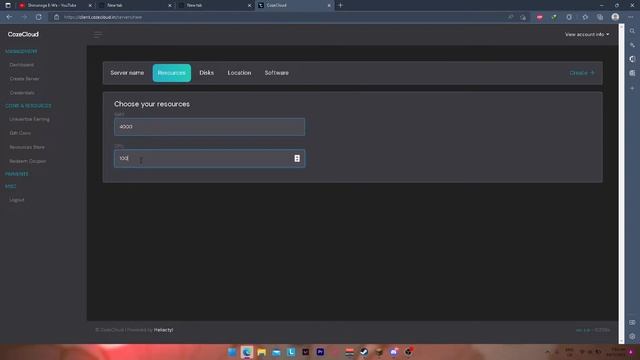The image size is (640, 360).
Task: Open browser settings and more ellipsis
Action: [631, 17]
